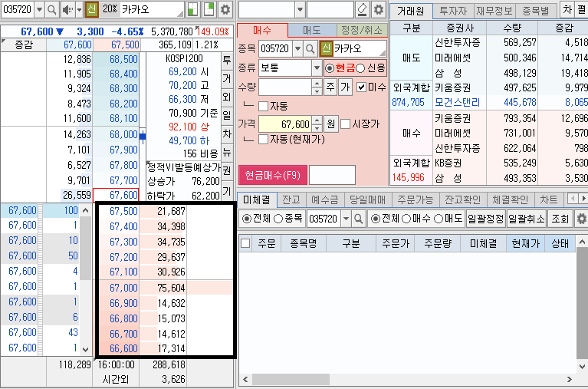This screenshot has width=588, height=389.
Task: Select the 종목 radio in 미체결 filter
Action: (x=278, y=219)
